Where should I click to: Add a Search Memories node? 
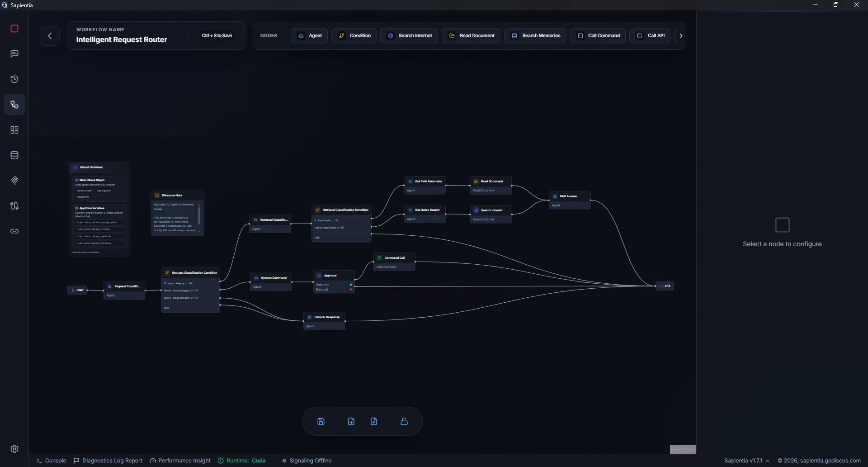[535, 35]
